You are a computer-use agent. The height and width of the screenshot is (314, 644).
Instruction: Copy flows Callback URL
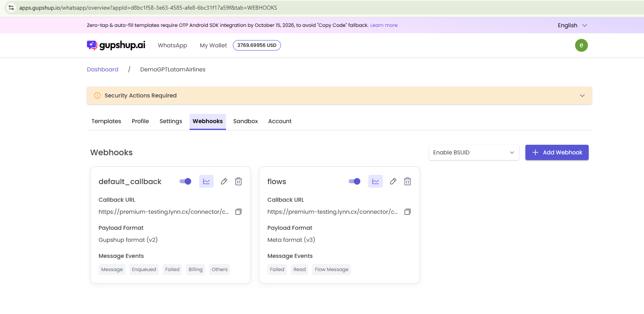[x=408, y=212]
